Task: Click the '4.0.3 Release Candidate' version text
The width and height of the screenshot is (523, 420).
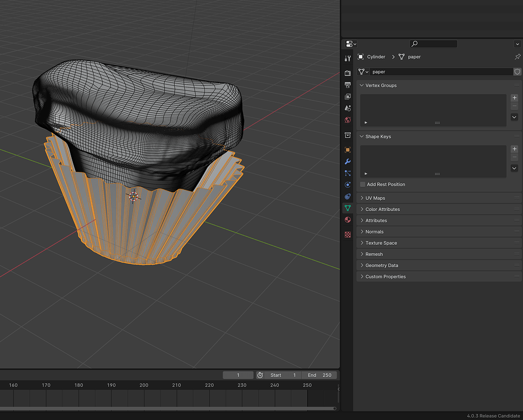Action: (x=493, y=416)
